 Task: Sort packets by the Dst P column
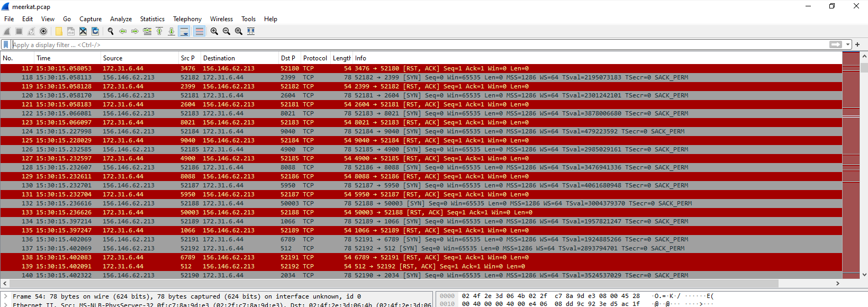coord(290,58)
